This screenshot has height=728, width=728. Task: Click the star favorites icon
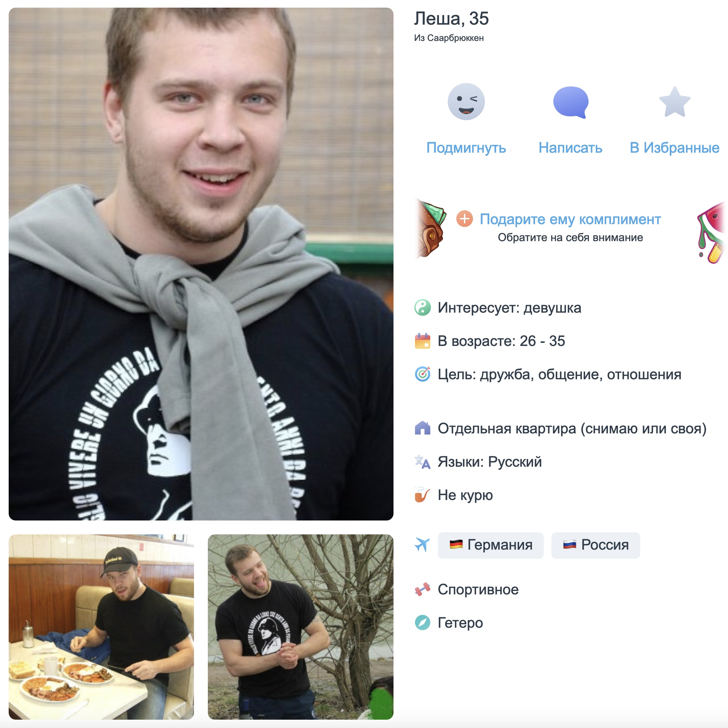point(675,102)
